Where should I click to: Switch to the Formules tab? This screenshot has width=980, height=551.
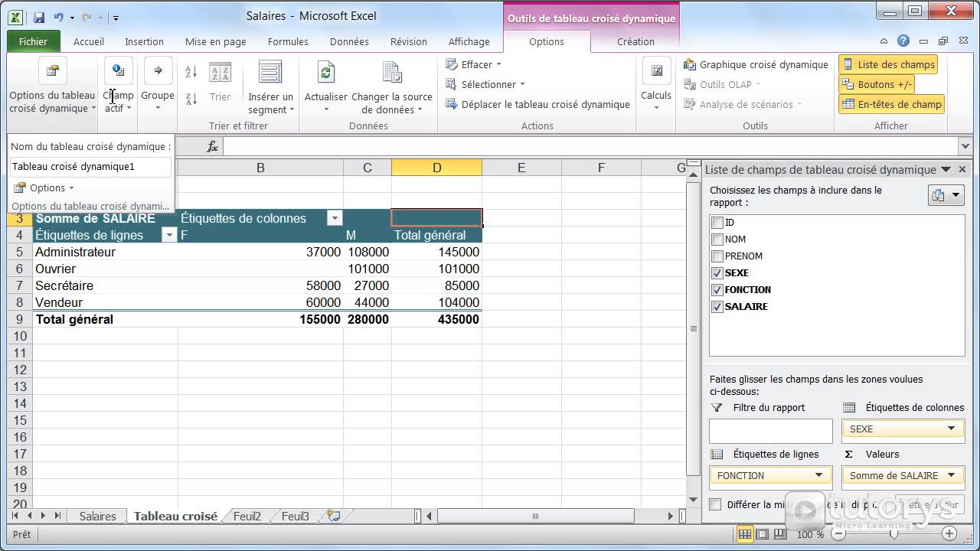click(288, 41)
